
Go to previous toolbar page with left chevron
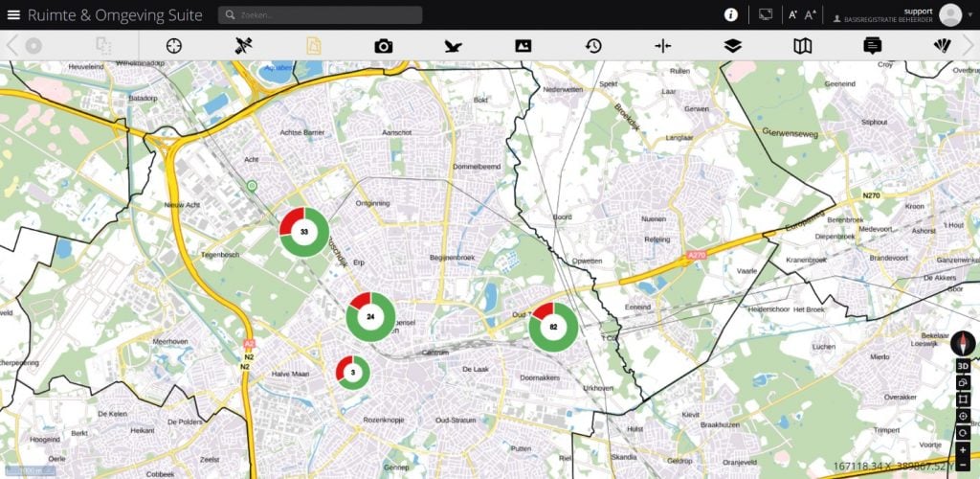pos(11,46)
